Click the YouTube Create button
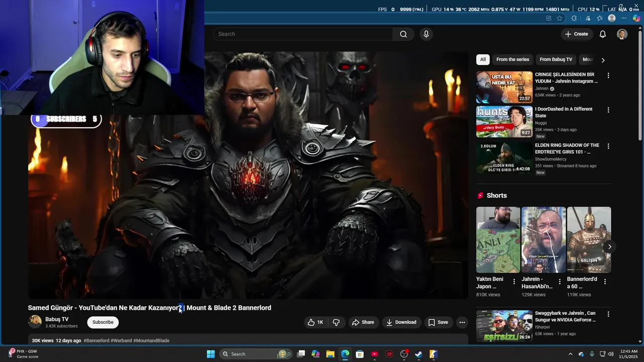Viewport: 644px width, 362px height. [x=577, y=34]
